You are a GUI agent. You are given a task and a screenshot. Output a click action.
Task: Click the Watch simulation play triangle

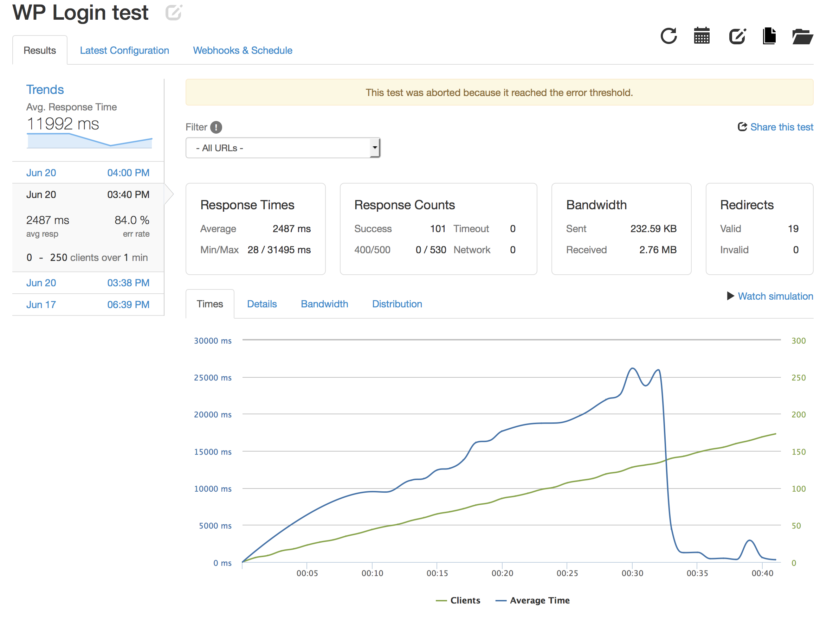[731, 295]
